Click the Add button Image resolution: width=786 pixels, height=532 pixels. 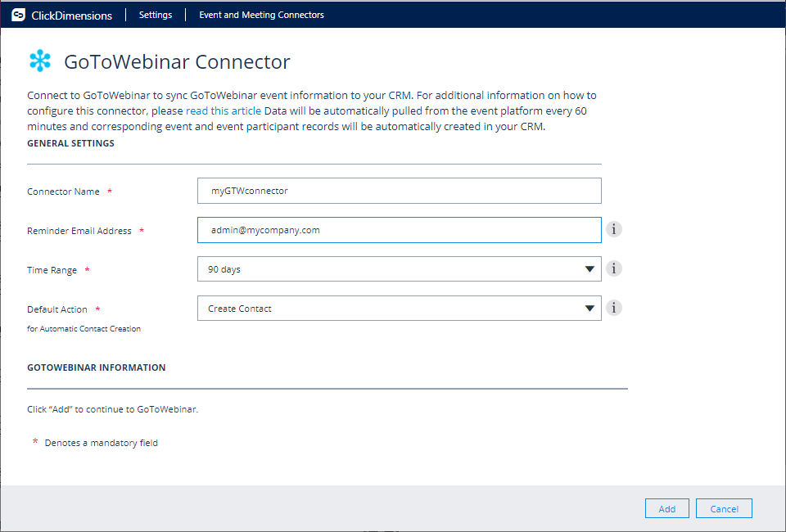[x=666, y=508]
